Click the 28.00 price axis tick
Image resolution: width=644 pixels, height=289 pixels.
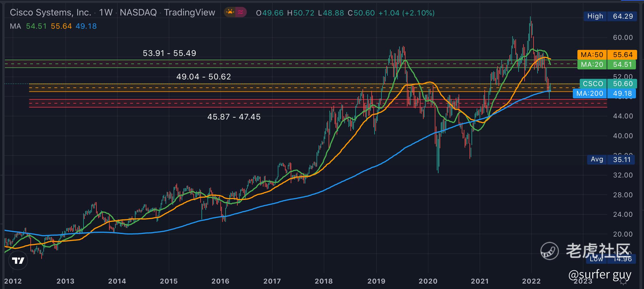coord(623,195)
